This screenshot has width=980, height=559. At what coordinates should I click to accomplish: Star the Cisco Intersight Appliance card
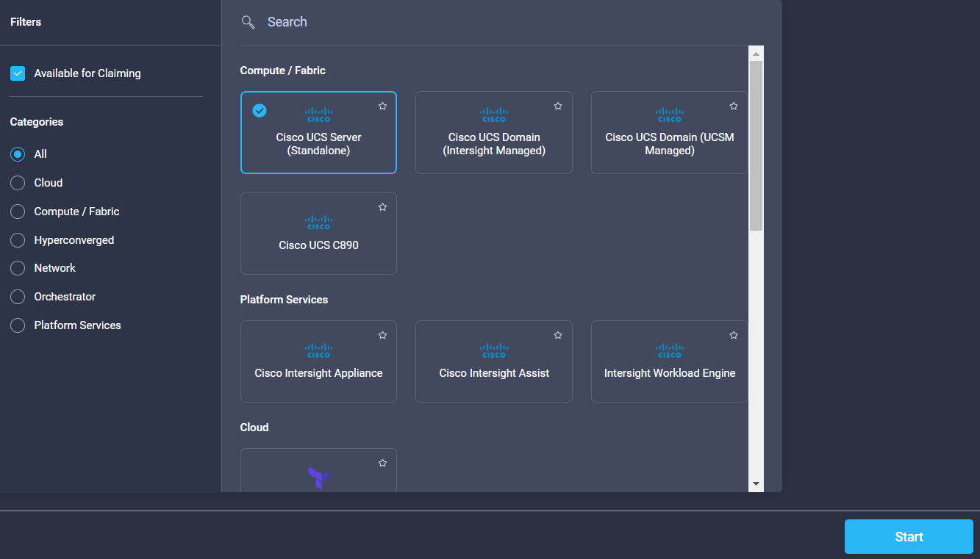pyautogui.click(x=382, y=335)
